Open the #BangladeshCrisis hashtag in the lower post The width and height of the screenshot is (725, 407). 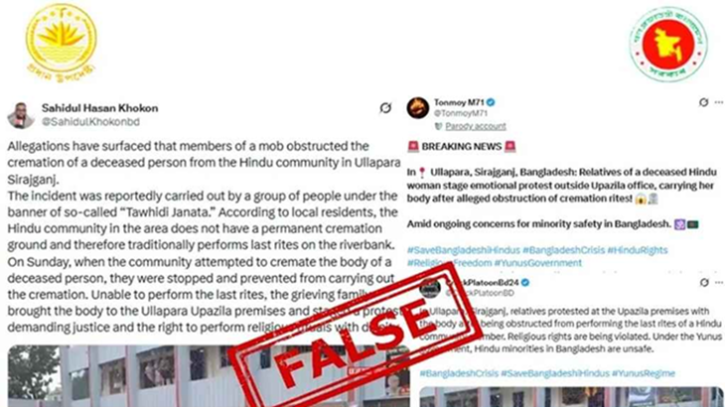point(459,373)
